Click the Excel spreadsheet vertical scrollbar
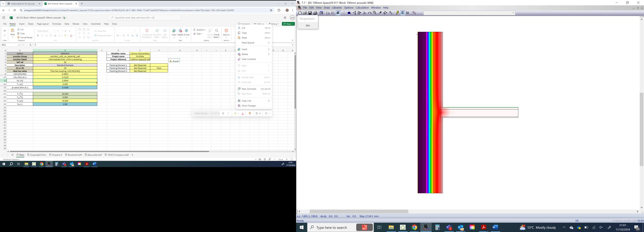The height and width of the screenshot is (232, 644). (x=295, y=82)
